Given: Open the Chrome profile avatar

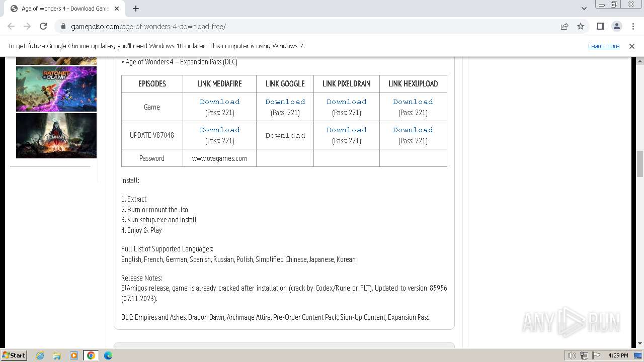Looking at the screenshot, I should click(616, 26).
